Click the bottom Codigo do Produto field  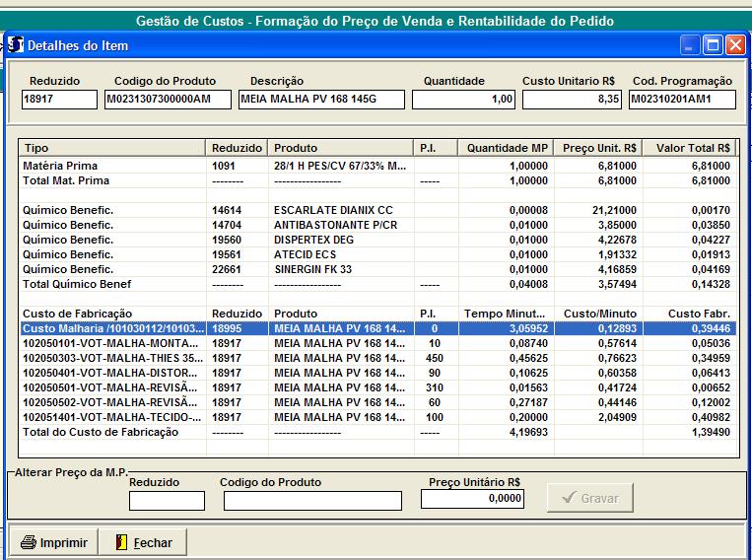(312, 501)
